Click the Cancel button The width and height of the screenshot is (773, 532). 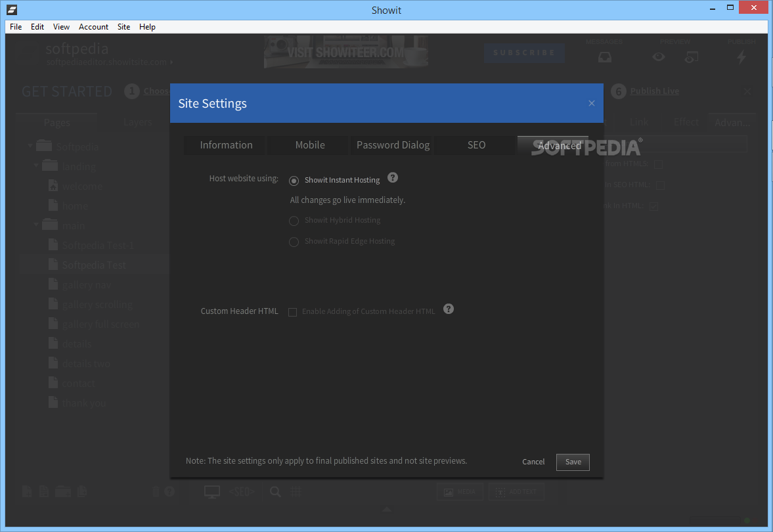tap(533, 462)
